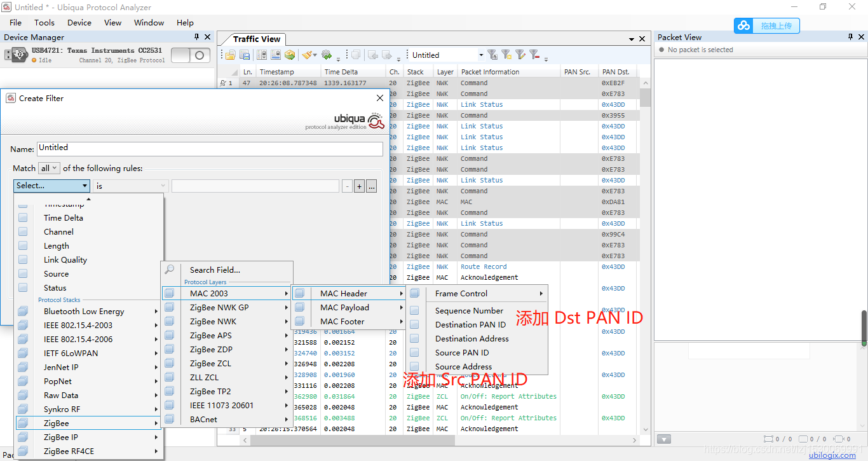The width and height of the screenshot is (868, 461).
Task: Click the stack icon beside Raw Data
Action: click(24, 395)
